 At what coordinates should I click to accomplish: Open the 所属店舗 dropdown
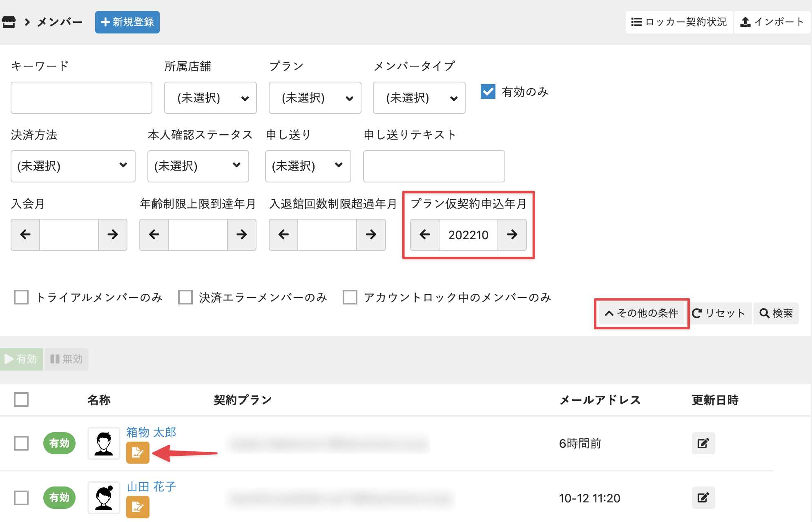pos(210,98)
